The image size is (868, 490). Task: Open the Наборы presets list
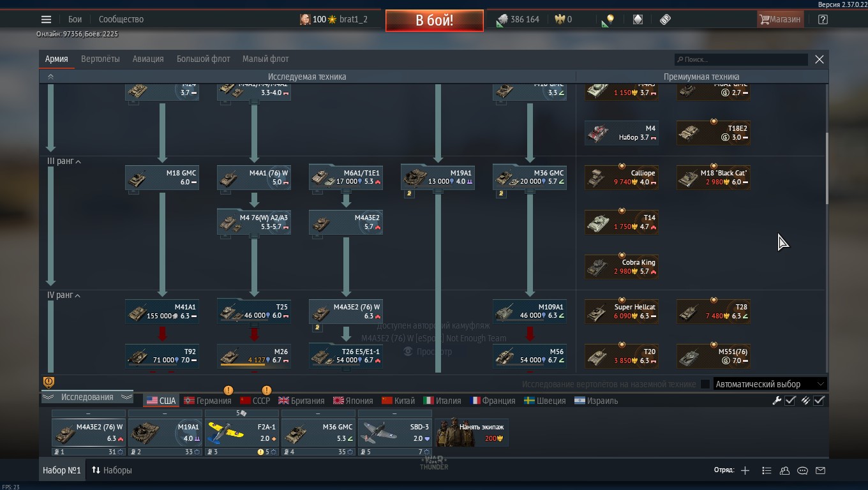(112, 470)
